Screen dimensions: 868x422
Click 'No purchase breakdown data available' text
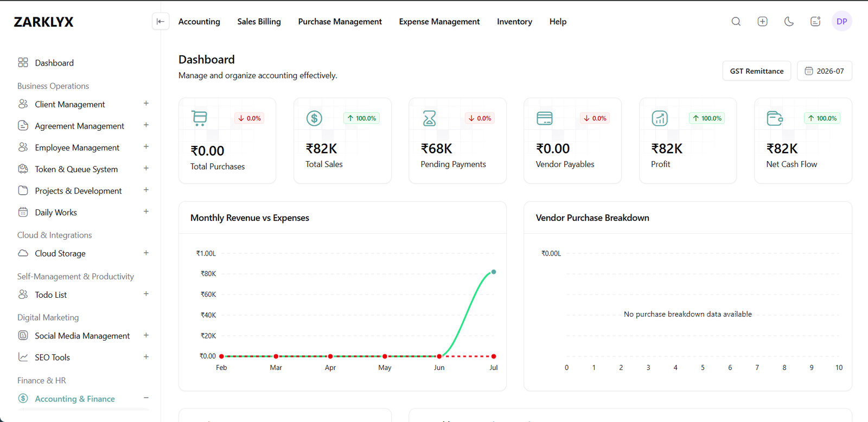coord(688,314)
